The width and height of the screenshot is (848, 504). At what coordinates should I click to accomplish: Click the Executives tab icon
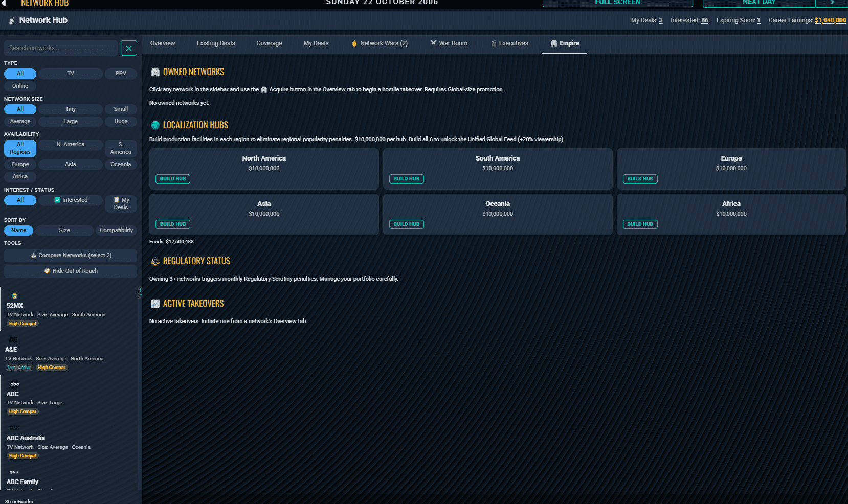point(494,43)
